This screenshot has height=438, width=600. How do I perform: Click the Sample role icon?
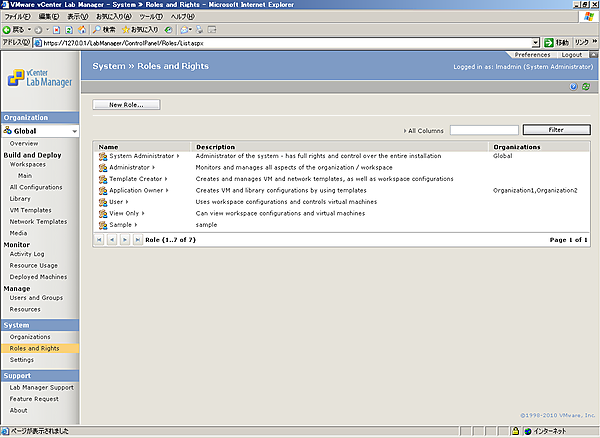(x=102, y=225)
